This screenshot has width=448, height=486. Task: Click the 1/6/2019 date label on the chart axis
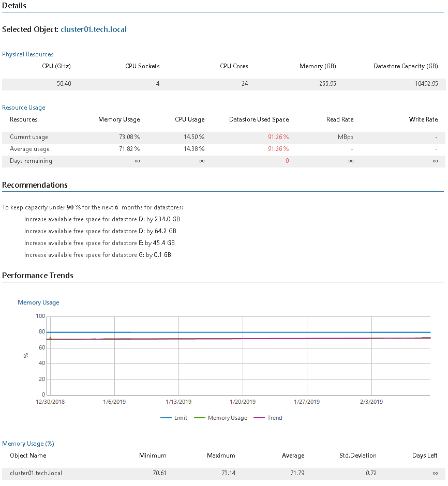(114, 402)
